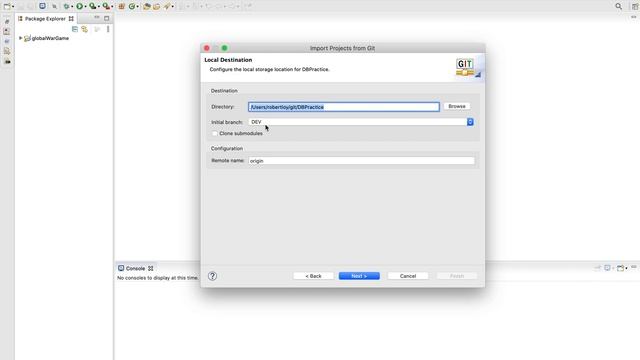Screen dimensions: 640x360
Task: Click the magnifier Quick Access icon
Action: point(619,6)
